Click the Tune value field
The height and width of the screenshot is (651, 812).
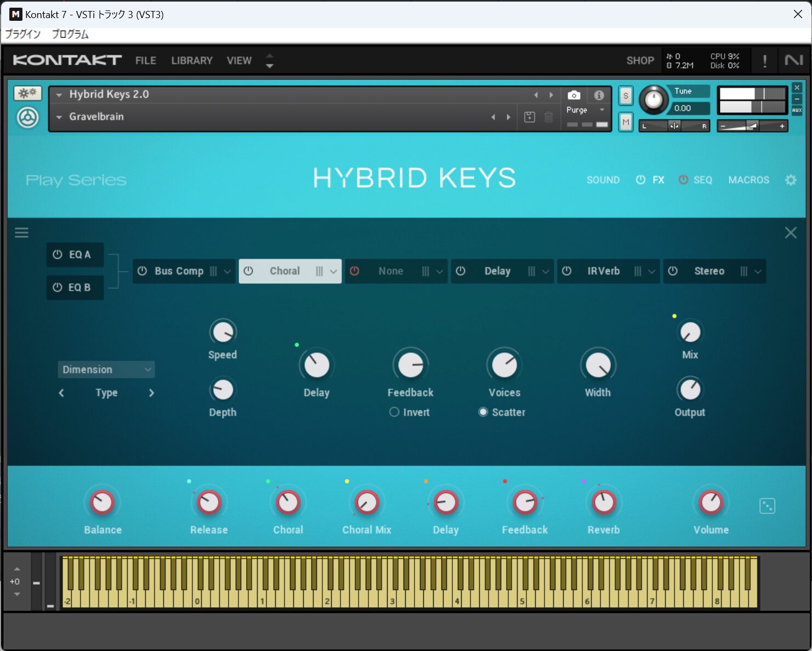(x=689, y=108)
